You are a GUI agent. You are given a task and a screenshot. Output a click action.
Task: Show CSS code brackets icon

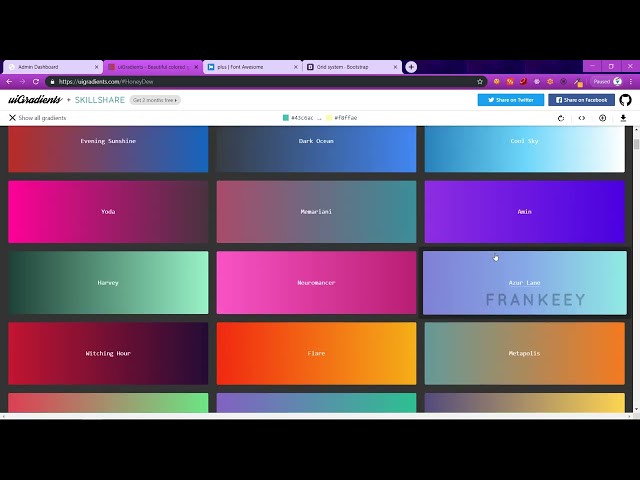[582, 118]
